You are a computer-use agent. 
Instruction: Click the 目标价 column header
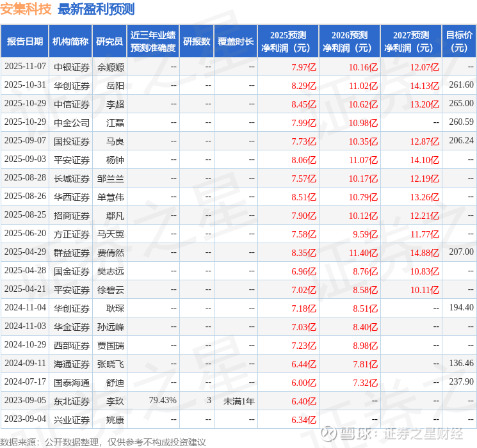click(458, 42)
